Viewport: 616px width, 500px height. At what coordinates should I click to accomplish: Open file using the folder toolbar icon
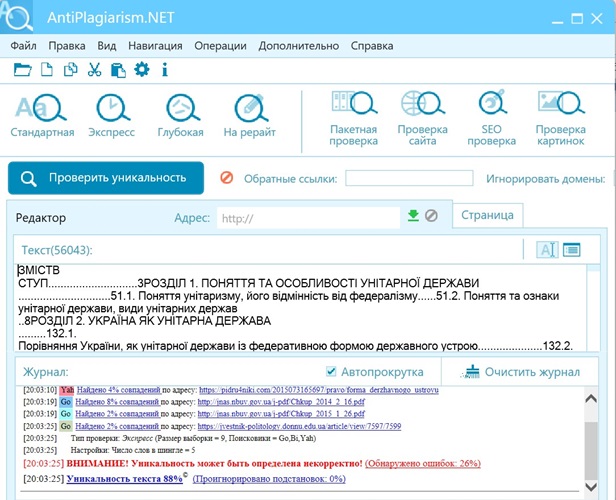[x=22, y=70]
